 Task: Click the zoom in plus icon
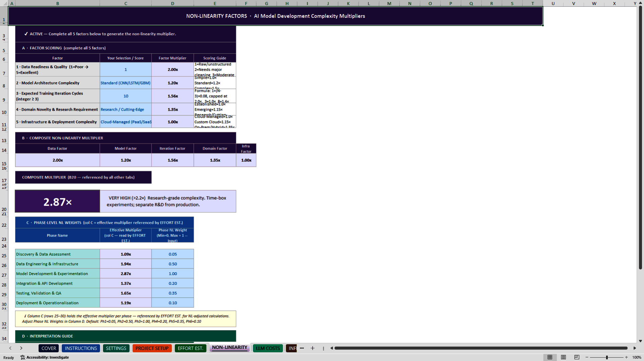(626, 357)
